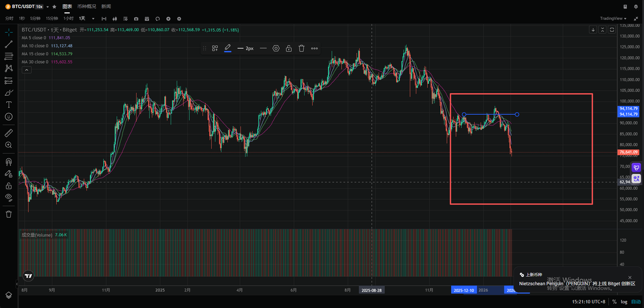Toggle magnet mode in left toolbar

click(x=9, y=161)
